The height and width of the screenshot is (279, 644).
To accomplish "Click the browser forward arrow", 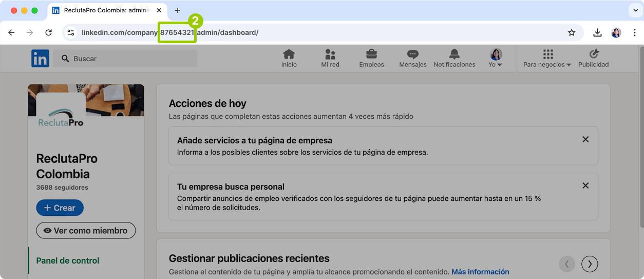I will [x=30, y=32].
